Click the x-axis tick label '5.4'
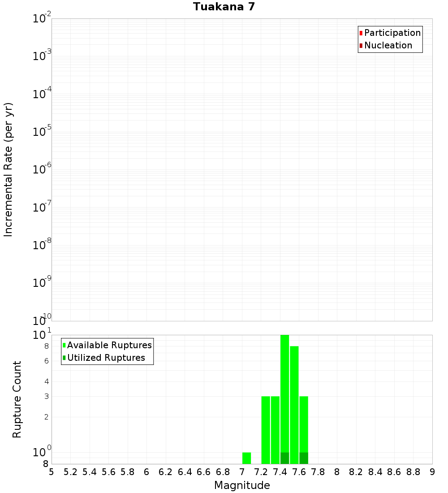 pyautogui.click(x=90, y=472)
